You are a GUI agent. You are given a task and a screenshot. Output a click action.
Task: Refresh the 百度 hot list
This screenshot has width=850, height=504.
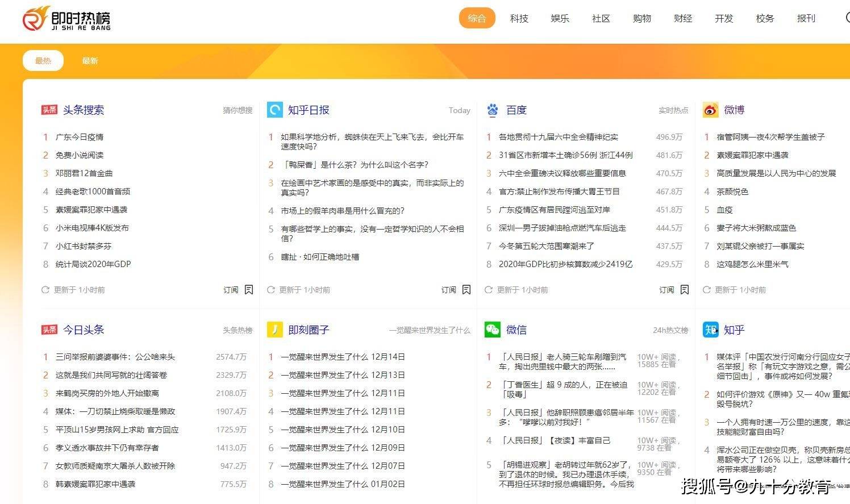[x=489, y=290]
